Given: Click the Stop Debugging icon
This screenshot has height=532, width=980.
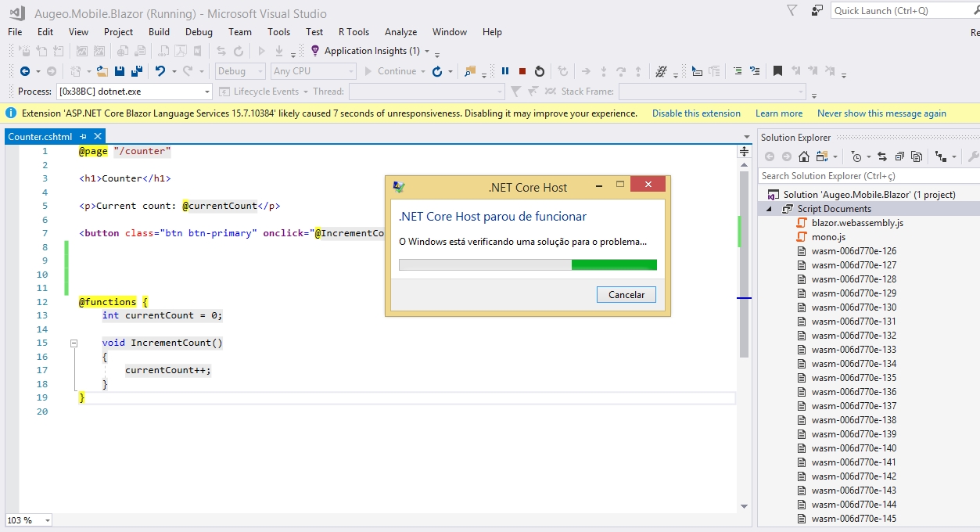Looking at the screenshot, I should 522,71.
